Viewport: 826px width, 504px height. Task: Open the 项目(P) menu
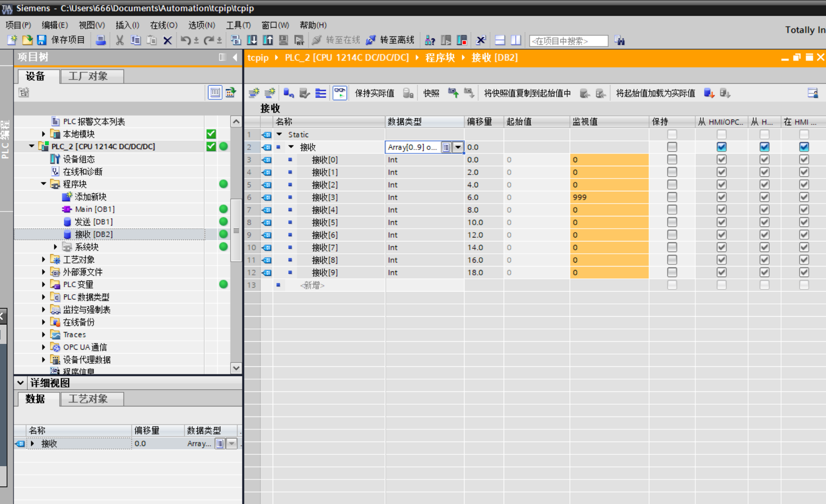18,25
